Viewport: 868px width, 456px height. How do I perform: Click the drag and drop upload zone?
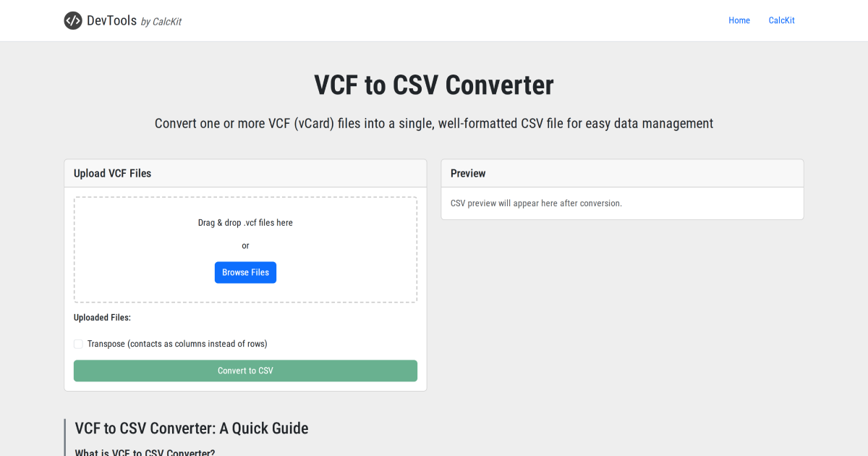coord(245,249)
